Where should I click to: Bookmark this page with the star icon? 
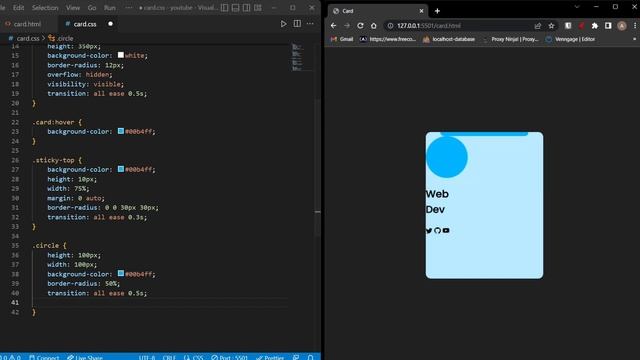(551, 25)
